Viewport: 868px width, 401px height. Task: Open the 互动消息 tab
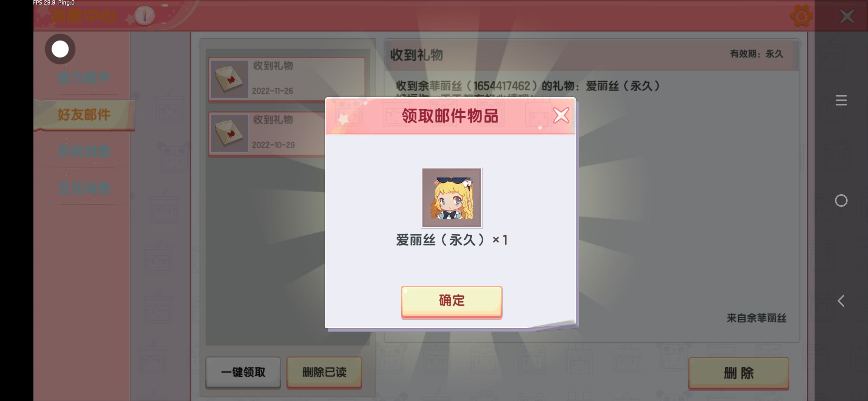coord(84,188)
